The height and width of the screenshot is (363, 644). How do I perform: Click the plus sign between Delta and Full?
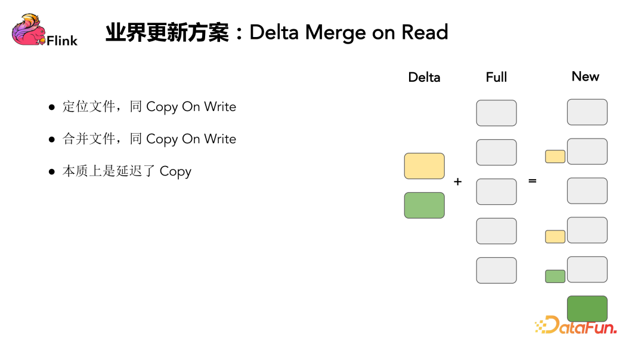point(457,181)
